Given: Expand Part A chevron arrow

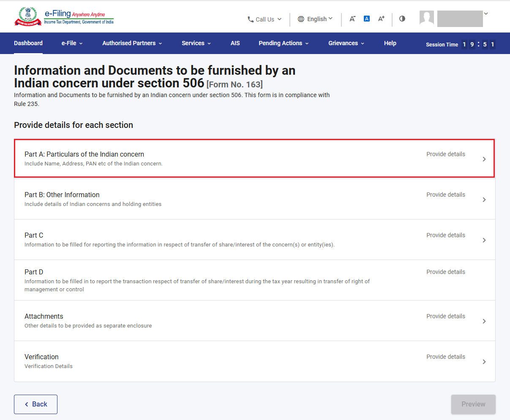Looking at the screenshot, I should click(x=484, y=159).
